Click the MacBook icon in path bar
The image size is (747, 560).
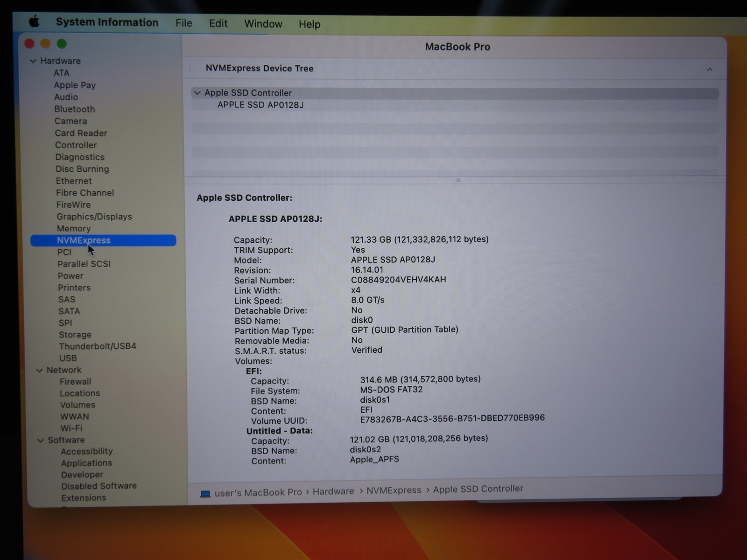point(205,494)
